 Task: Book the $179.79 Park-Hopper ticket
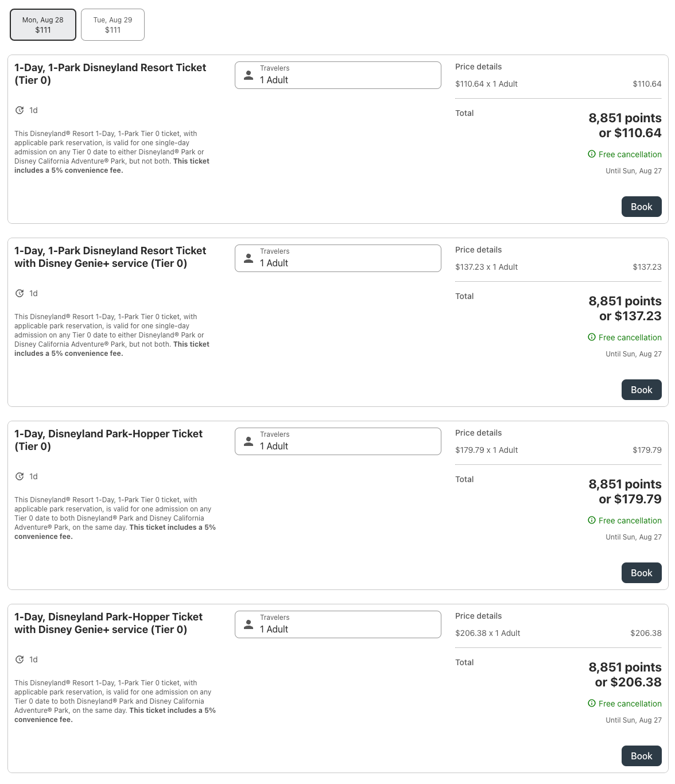(x=642, y=573)
